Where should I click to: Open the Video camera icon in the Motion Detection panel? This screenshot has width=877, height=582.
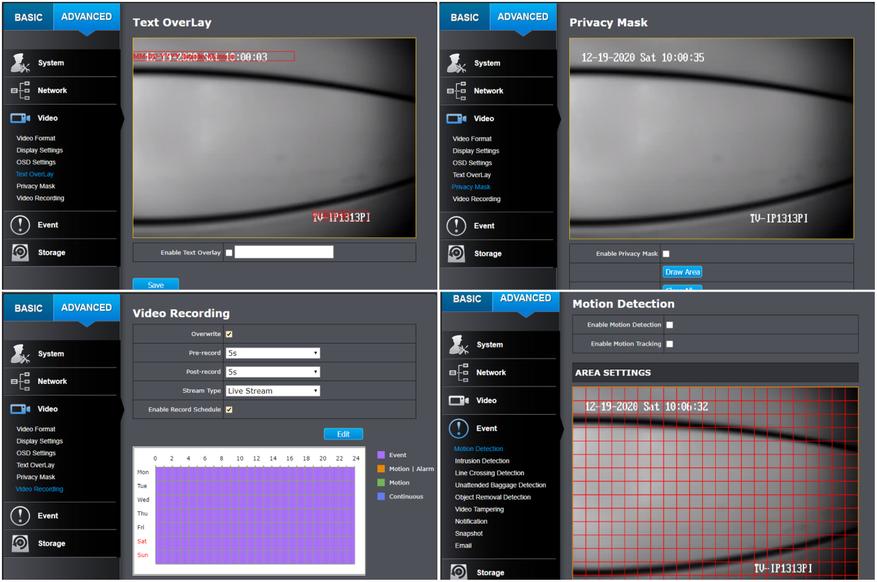pyautogui.click(x=459, y=400)
